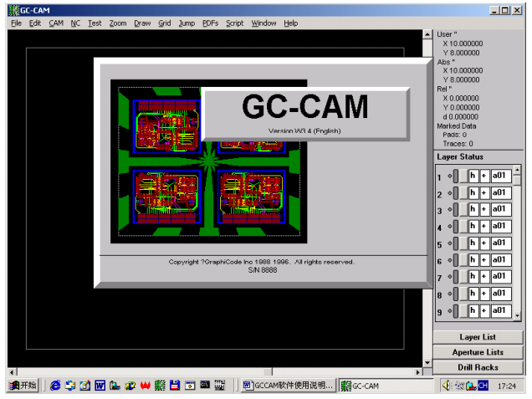Image resolution: width=532 pixels, height=399 pixels.
Task: Toggle the h status for layer 4
Action: point(473,226)
